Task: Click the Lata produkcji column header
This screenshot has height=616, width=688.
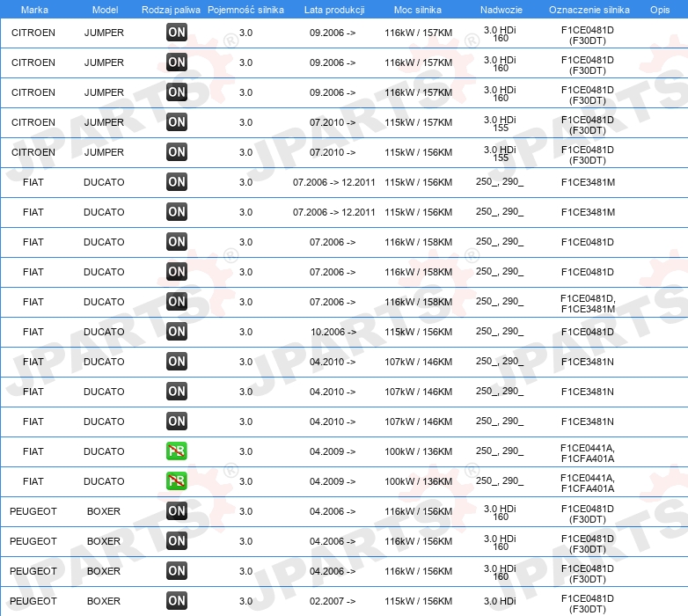Action: point(334,10)
